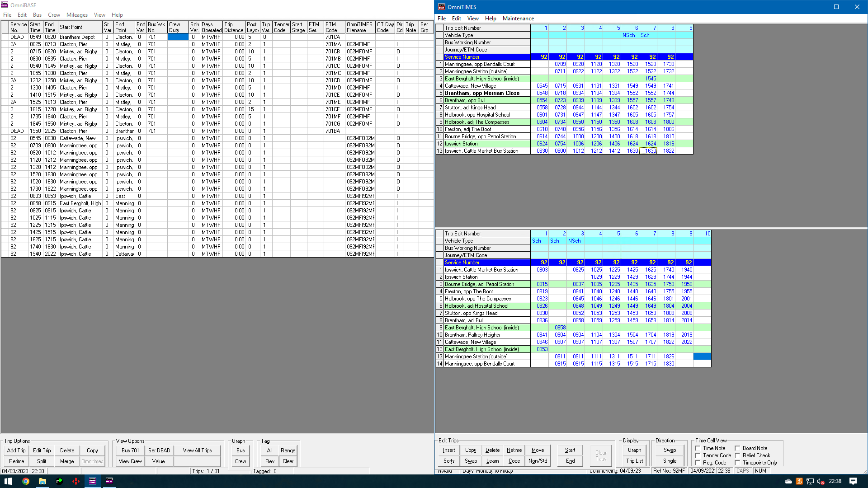Open File Explorer from the taskbar
Image resolution: width=868 pixels, height=488 pixels.
pyautogui.click(x=42, y=481)
